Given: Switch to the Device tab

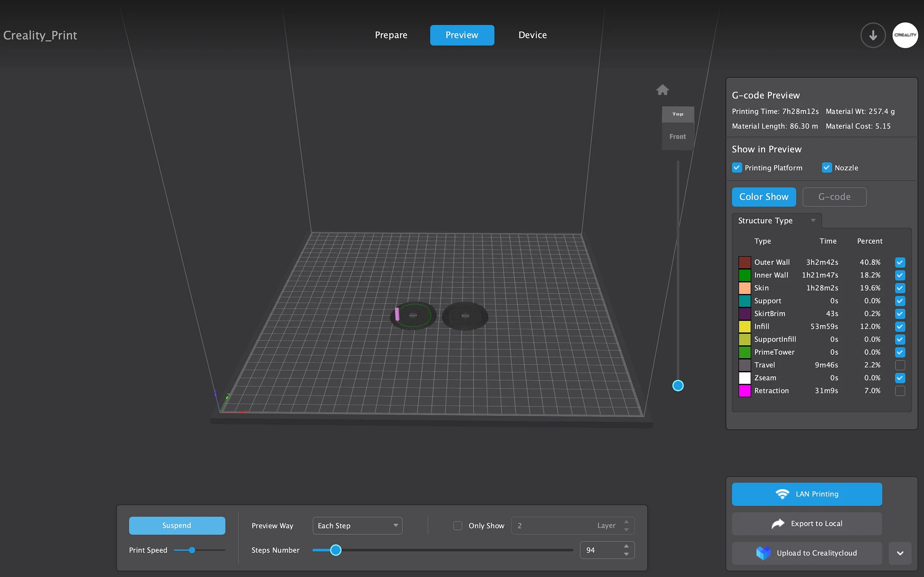Looking at the screenshot, I should tap(532, 35).
